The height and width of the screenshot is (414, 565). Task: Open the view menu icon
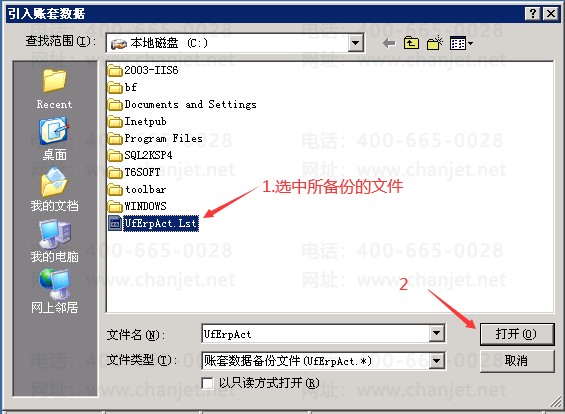click(x=461, y=44)
